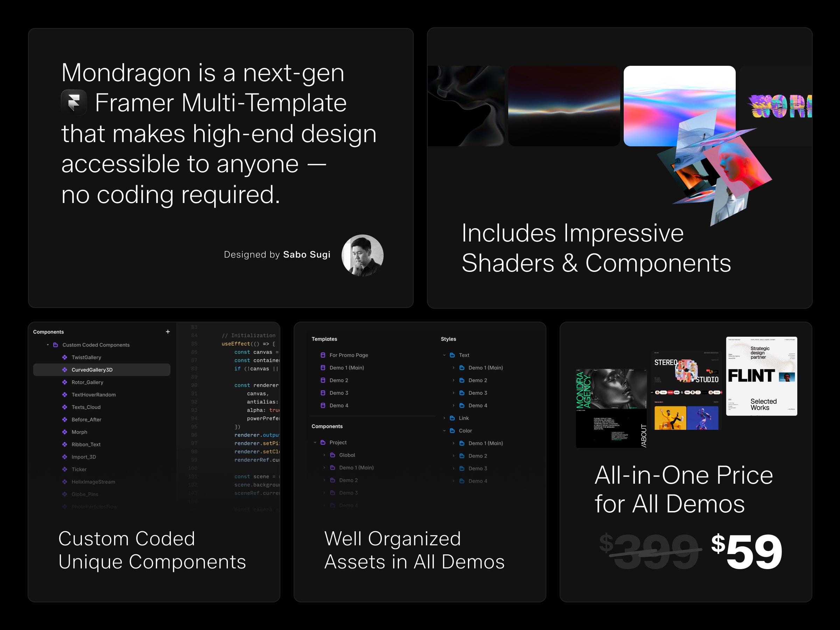The image size is (840, 630).
Task: Click the Before_After component icon
Action: 64,420
